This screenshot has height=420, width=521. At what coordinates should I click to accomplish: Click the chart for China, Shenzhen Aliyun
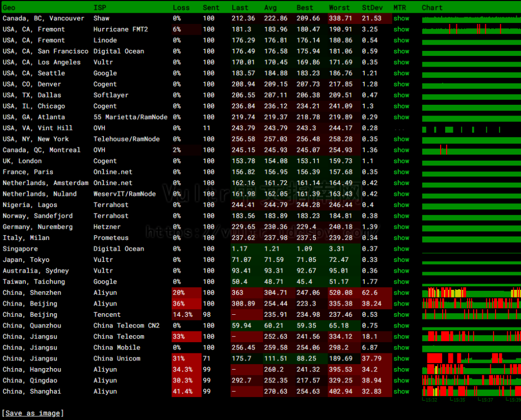coord(472,292)
